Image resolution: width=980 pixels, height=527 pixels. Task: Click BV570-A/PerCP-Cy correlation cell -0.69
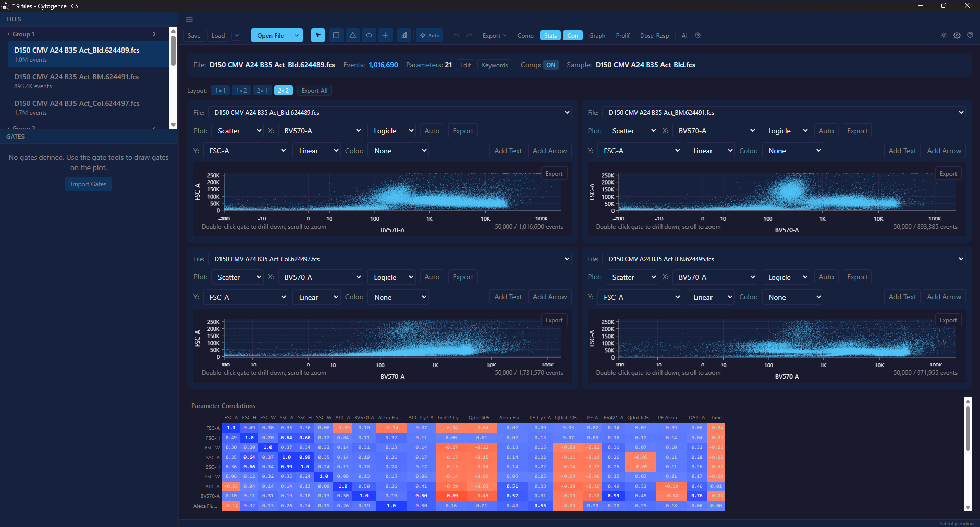click(451, 496)
